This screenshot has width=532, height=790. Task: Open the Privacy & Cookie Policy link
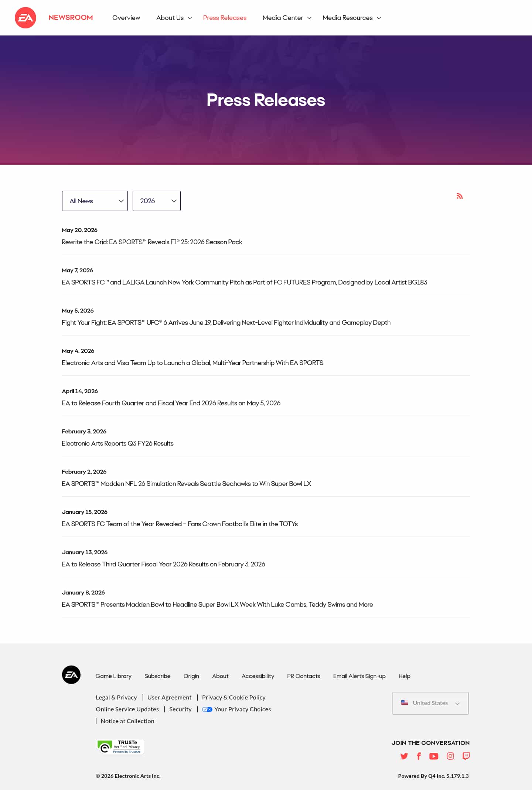pyautogui.click(x=234, y=697)
